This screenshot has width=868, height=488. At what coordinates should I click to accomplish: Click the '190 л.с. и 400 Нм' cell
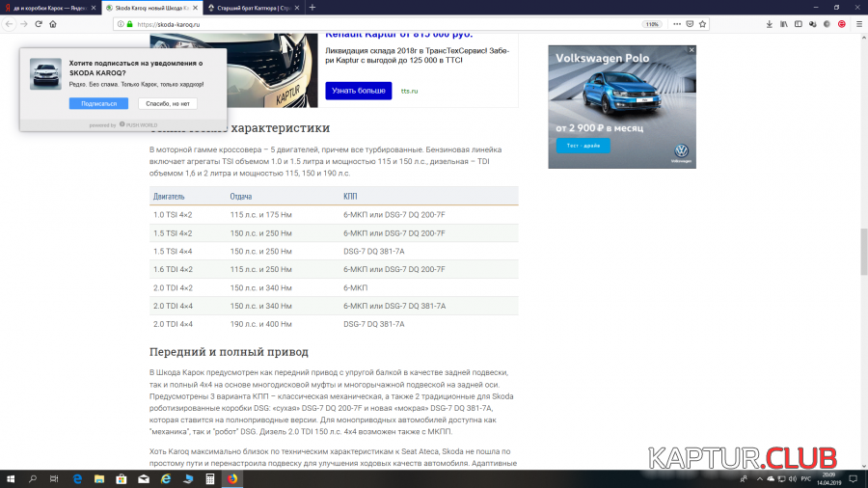coord(260,324)
